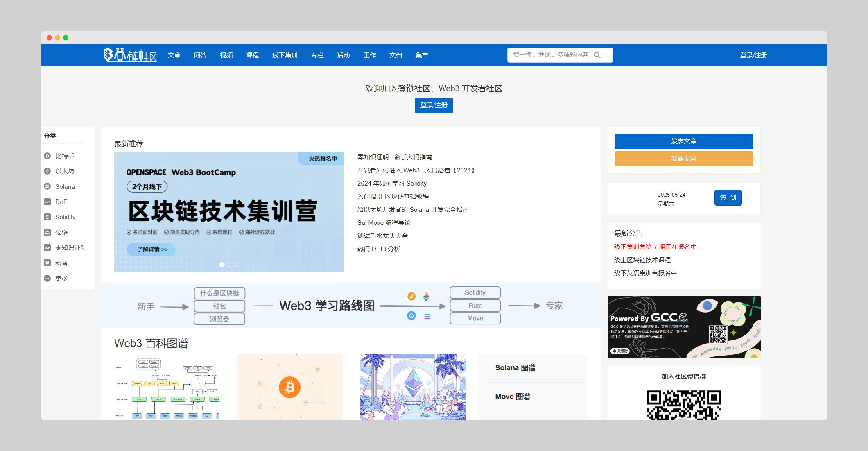
Task: Open the Solana 图谱 entry
Action: 515,368
